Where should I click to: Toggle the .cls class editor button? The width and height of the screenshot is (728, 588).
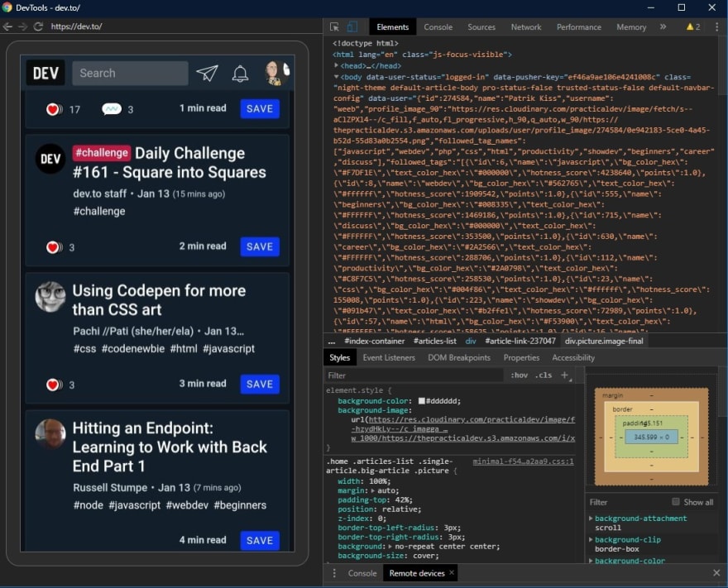coord(544,375)
